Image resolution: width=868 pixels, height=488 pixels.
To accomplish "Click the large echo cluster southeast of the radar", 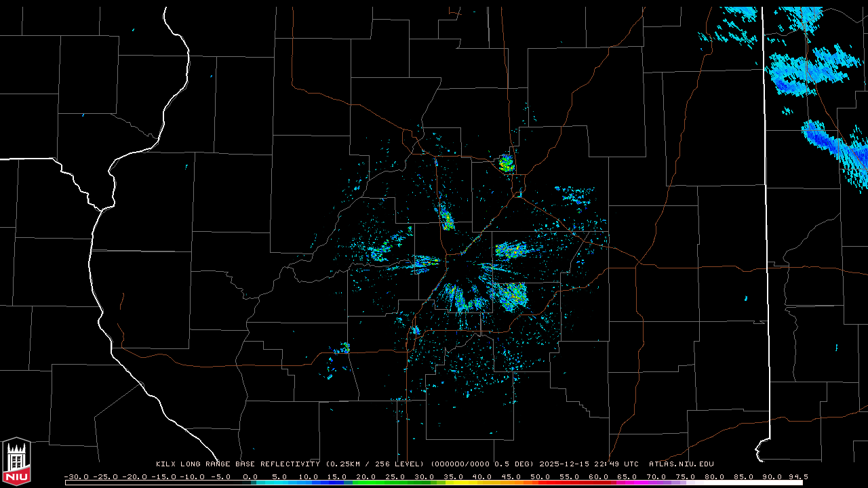I will coord(512,296).
